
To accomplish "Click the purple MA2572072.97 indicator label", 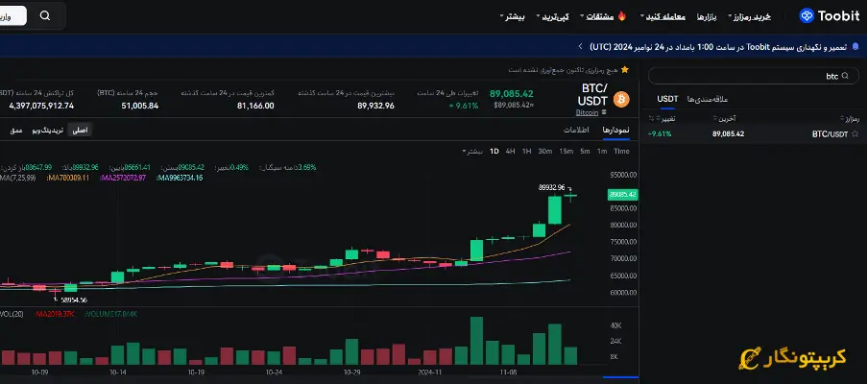I will 123,178.
